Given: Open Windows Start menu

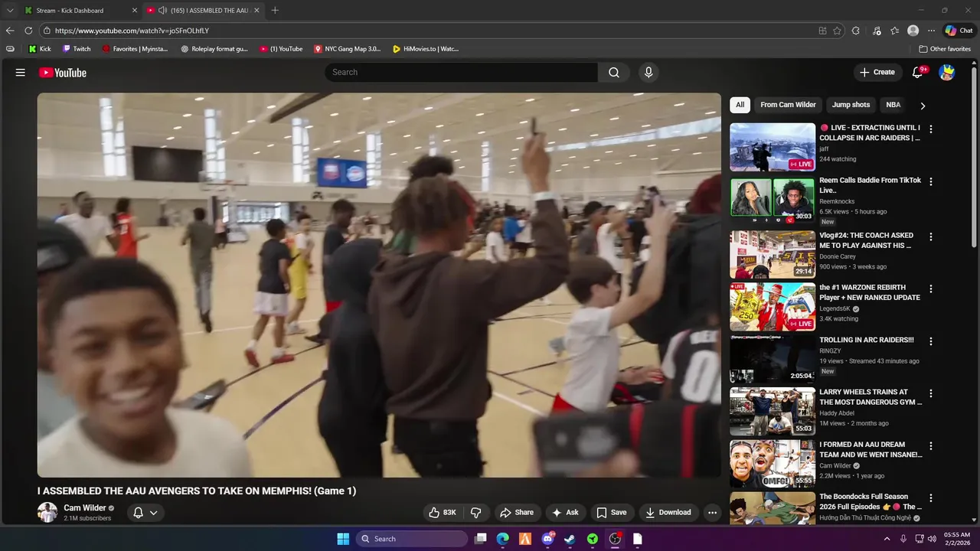Looking at the screenshot, I should click(343, 539).
